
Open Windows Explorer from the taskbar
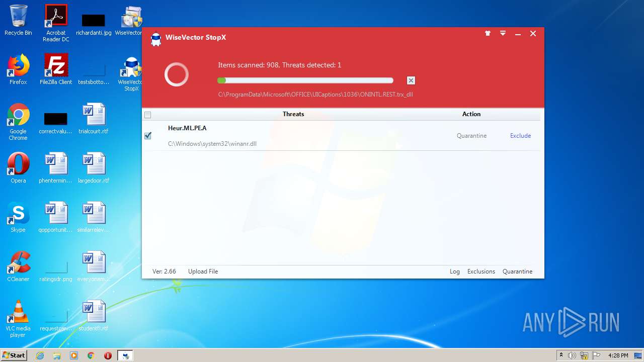pos(57,355)
